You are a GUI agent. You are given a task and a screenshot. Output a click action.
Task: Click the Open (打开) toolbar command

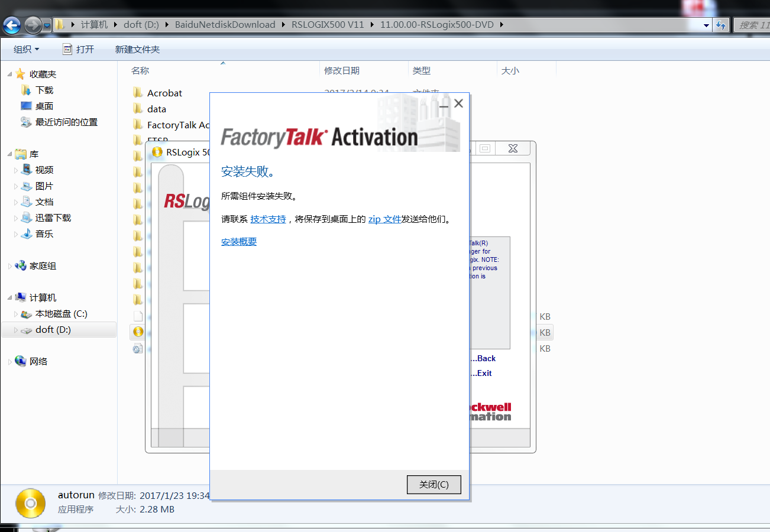(x=79, y=49)
